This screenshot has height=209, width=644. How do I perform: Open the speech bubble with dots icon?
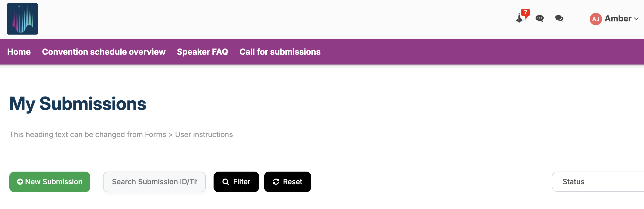539,19
